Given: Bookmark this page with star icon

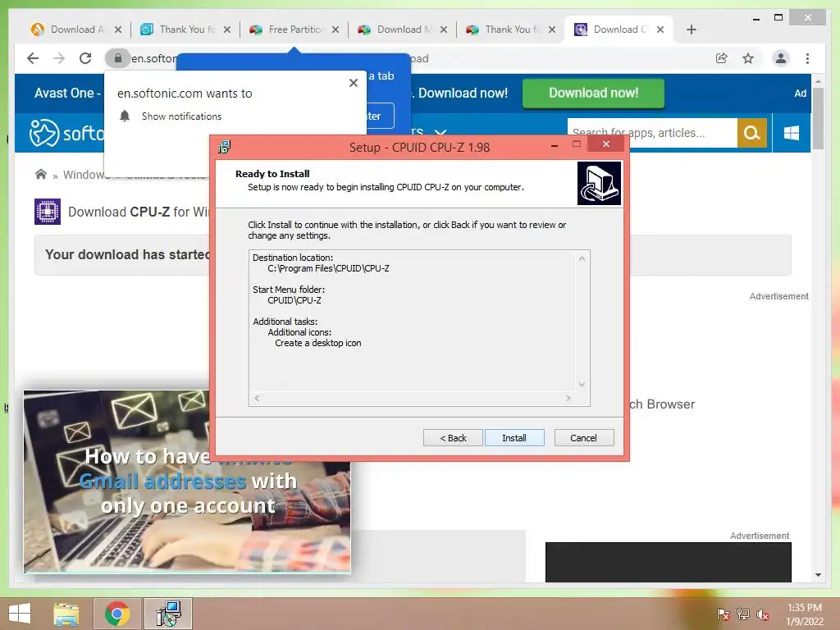Looking at the screenshot, I should tap(748, 58).
